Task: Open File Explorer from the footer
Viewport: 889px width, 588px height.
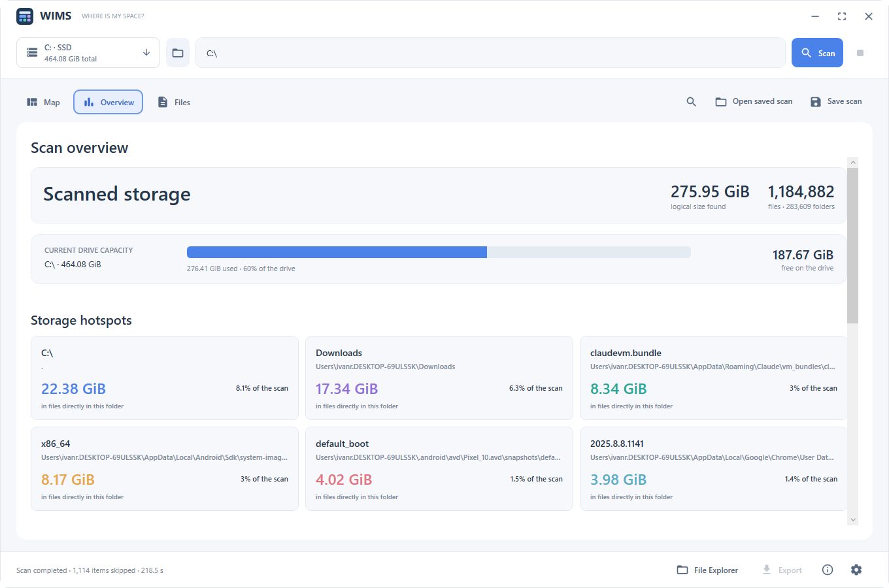Action: click(x=707, y=570)
